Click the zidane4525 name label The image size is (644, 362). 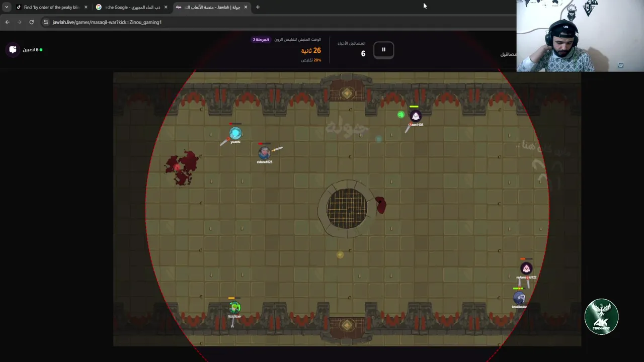264,162
